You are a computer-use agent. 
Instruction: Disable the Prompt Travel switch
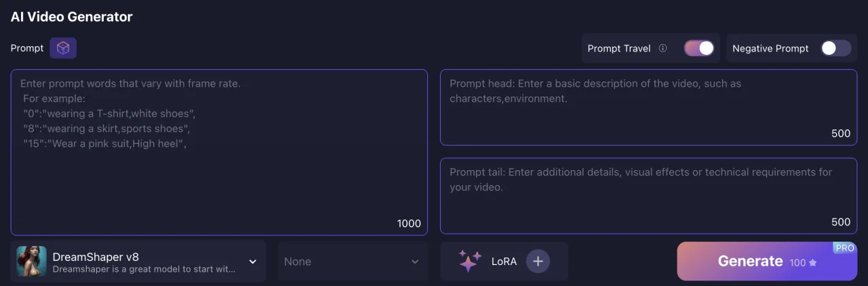699,48
